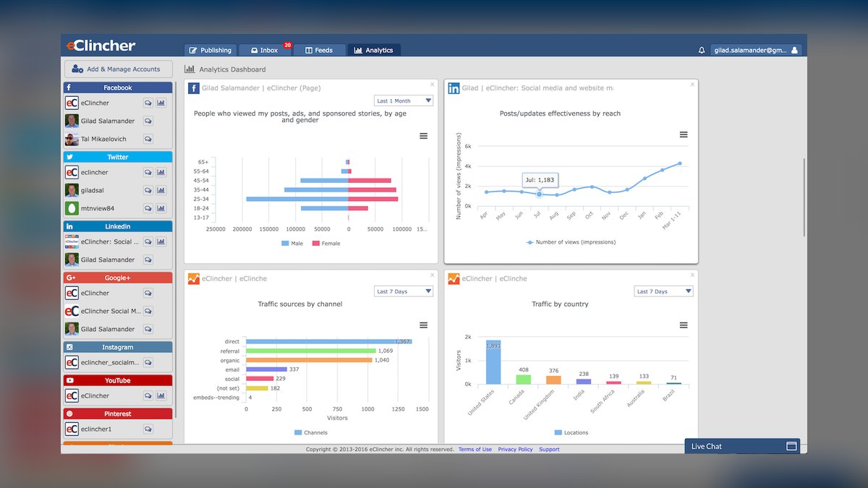The image size is (868, 488).
Task: Select the Instagram section header
Action: 118,347
